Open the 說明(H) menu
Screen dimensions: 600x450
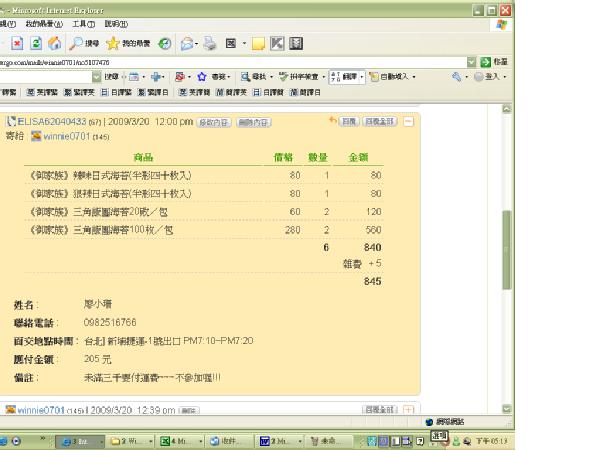(x=116, y=24)
